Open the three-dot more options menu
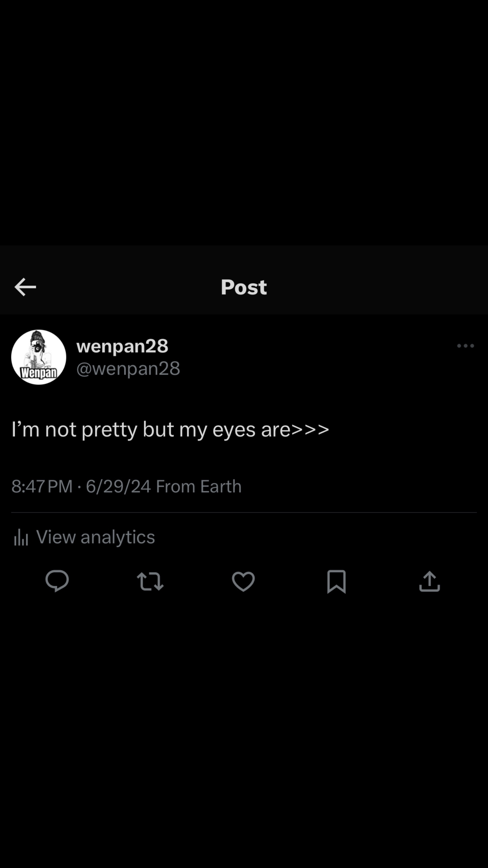488x868 pixels. tap(465, 346)
